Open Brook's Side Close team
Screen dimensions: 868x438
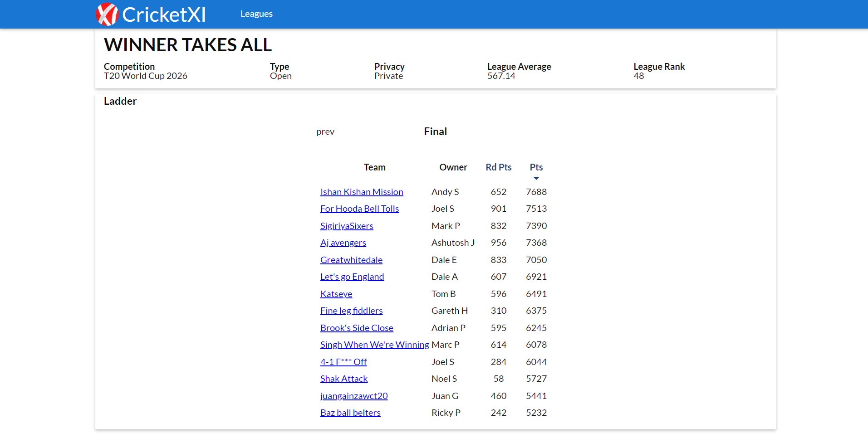coord(357,328)
